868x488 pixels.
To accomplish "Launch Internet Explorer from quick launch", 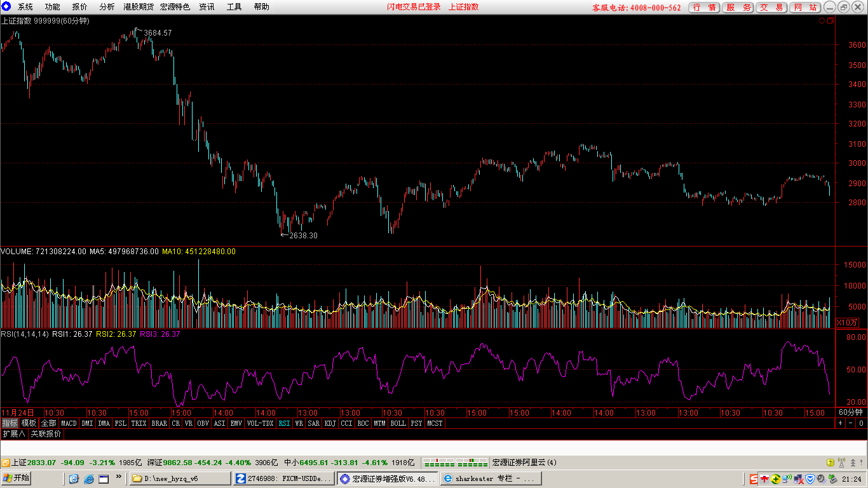I will pyautogui.click(x=89, y=478).
